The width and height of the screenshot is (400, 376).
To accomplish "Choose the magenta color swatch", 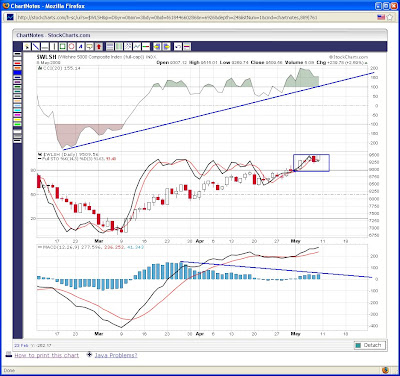I will [x=18, y=115].
